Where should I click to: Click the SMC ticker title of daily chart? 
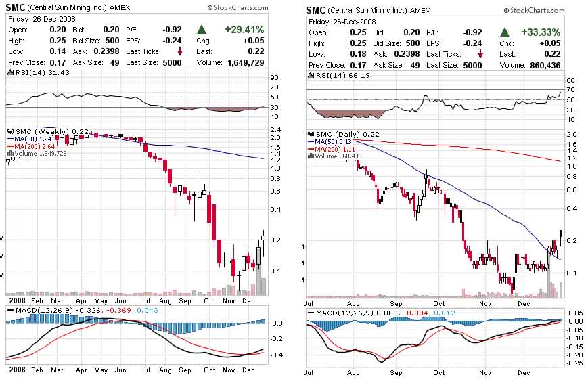315,11
